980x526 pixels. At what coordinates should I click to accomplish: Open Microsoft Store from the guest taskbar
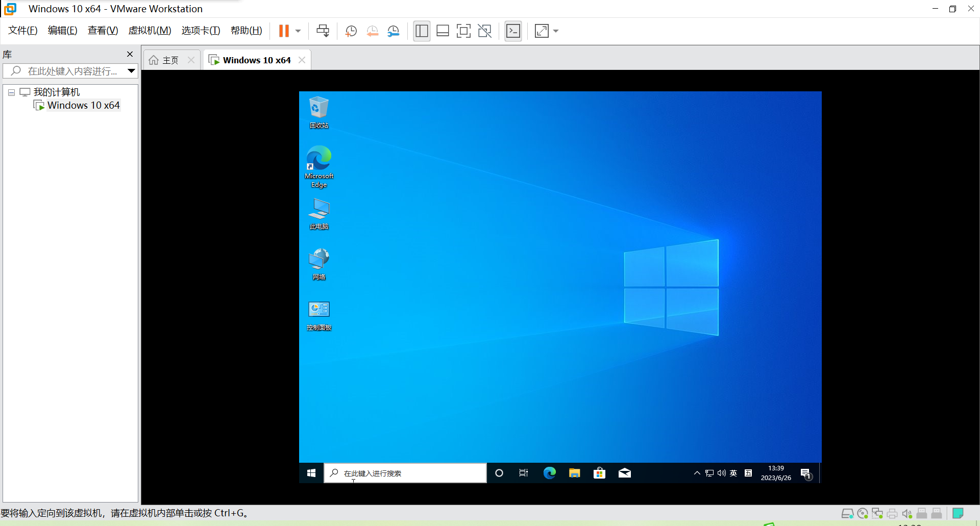(599, 473)
